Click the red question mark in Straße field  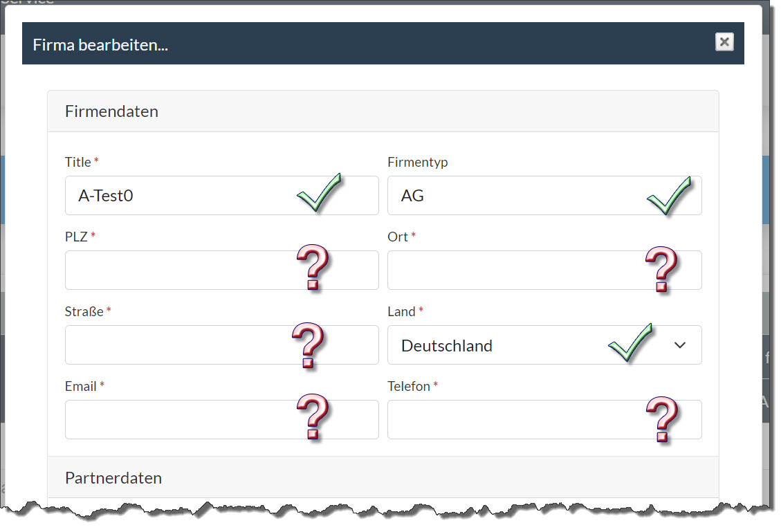(308, 345)
